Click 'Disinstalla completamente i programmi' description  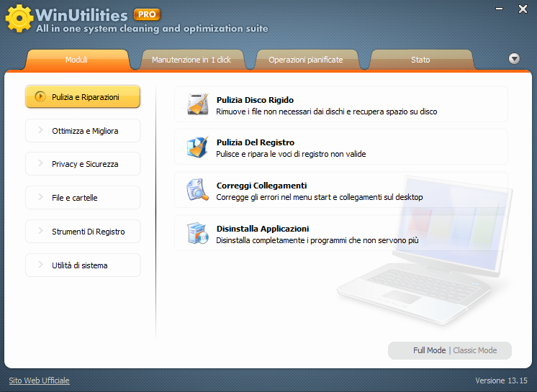click(317, 240)
